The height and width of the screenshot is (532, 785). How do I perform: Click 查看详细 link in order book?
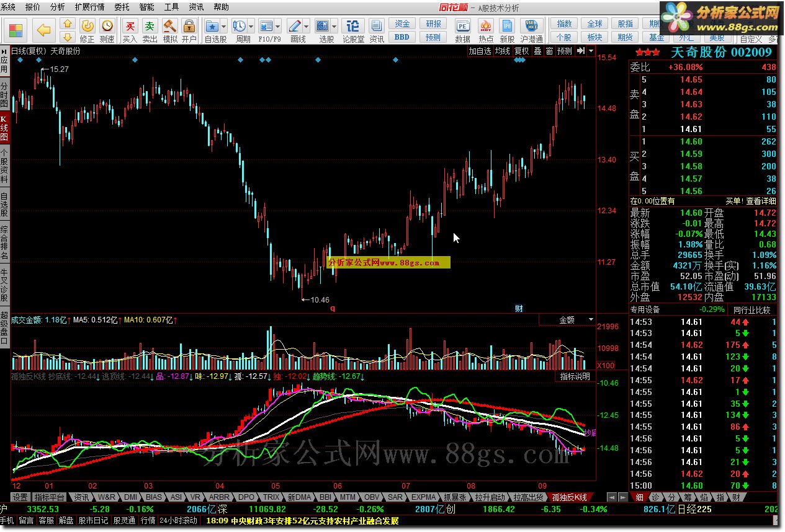(761, 201)
